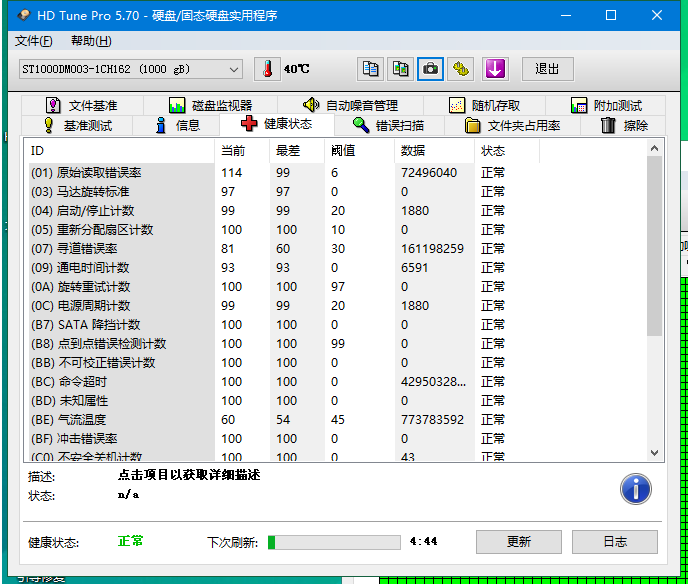Click the copy text to clipboard icon
This screenshot has width=688, height=584.
pos(370,69)
